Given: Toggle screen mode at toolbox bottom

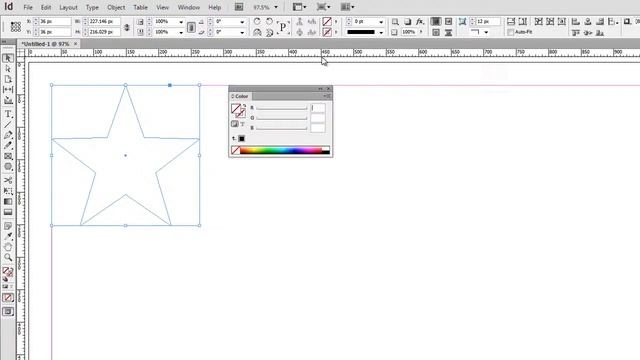Looking at the screenshot, I should click(8, 312).
